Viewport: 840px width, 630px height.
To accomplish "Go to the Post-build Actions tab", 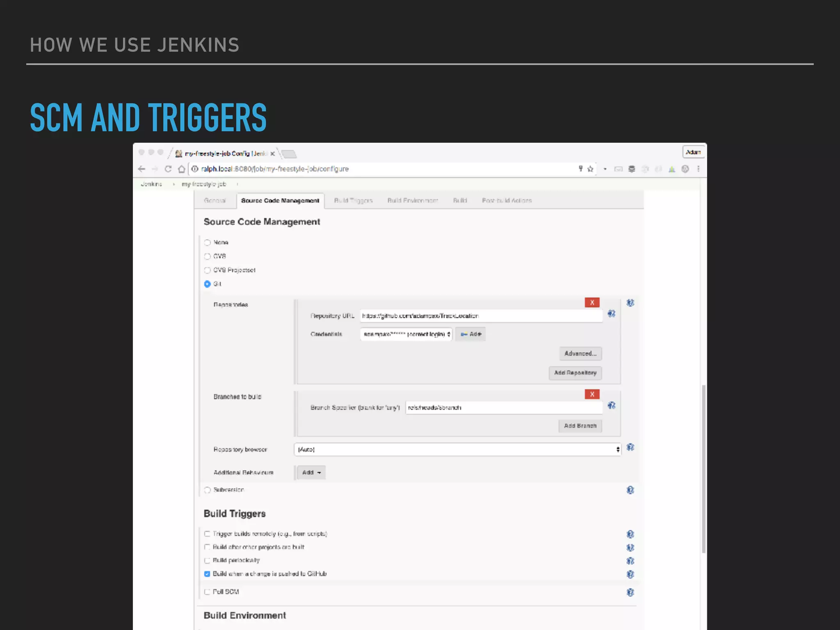I will coord(507,201).
